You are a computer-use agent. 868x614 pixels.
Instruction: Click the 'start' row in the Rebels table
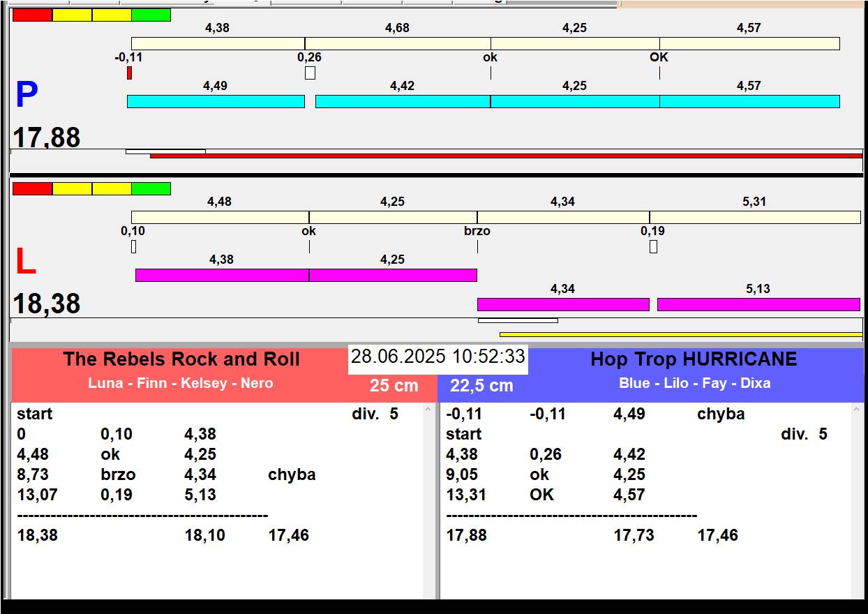pyautogui.click(x=35, y=414)
